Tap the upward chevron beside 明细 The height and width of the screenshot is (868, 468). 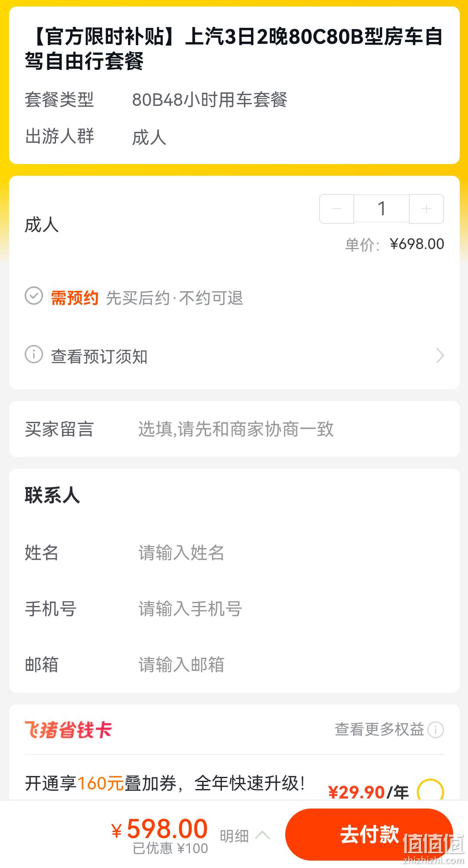[262, 835]
